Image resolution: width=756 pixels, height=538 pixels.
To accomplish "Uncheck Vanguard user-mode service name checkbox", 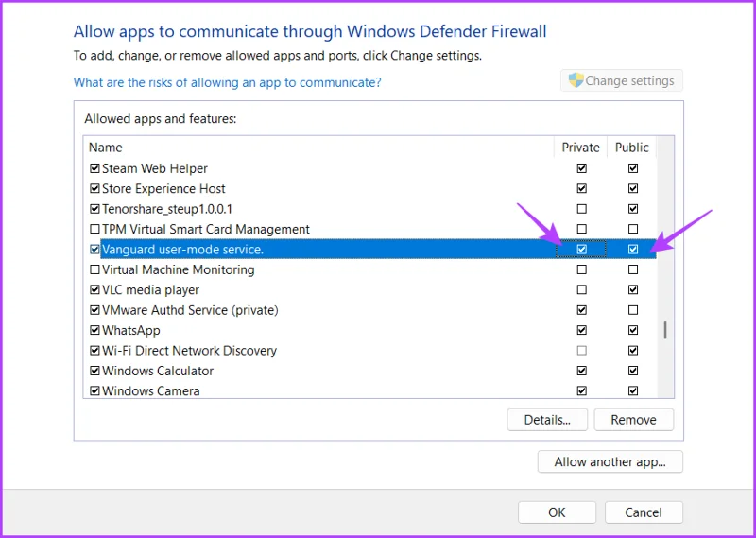I will pyautogui.click(x=95, y=250).
